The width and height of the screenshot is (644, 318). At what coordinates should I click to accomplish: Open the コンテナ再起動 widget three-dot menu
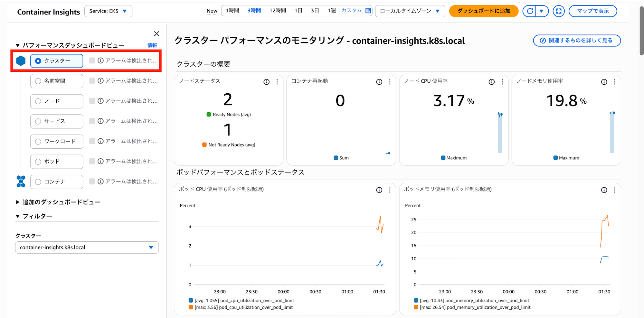click(390, 82)
